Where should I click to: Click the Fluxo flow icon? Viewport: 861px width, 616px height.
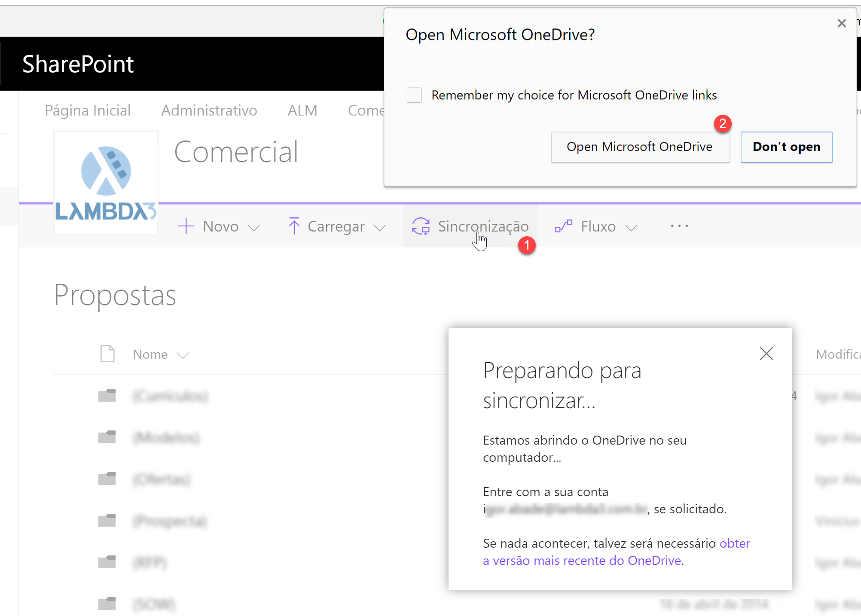pyautogui.click(x=564, y=226)
